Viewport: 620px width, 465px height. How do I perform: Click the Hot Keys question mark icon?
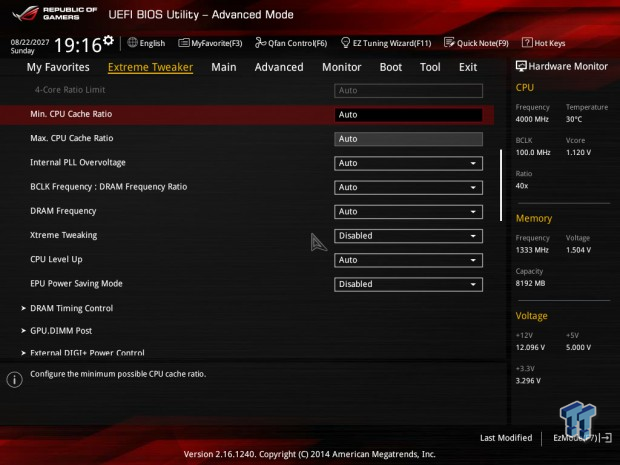[x=527, y=43]
